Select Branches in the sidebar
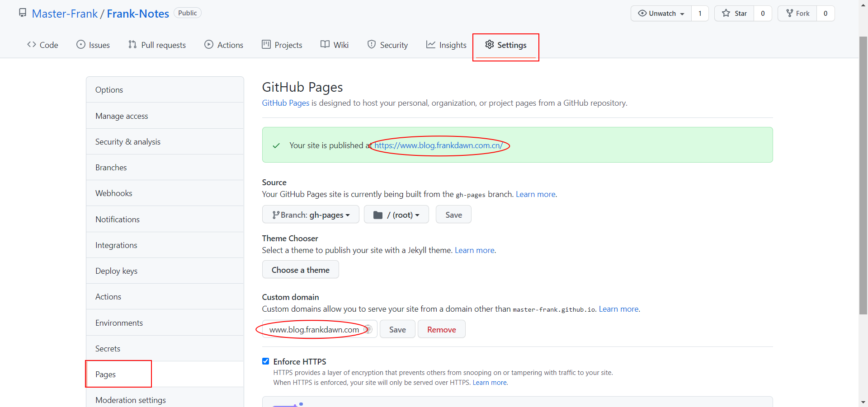This screenshot has width=868, height=407. [165, 167]
